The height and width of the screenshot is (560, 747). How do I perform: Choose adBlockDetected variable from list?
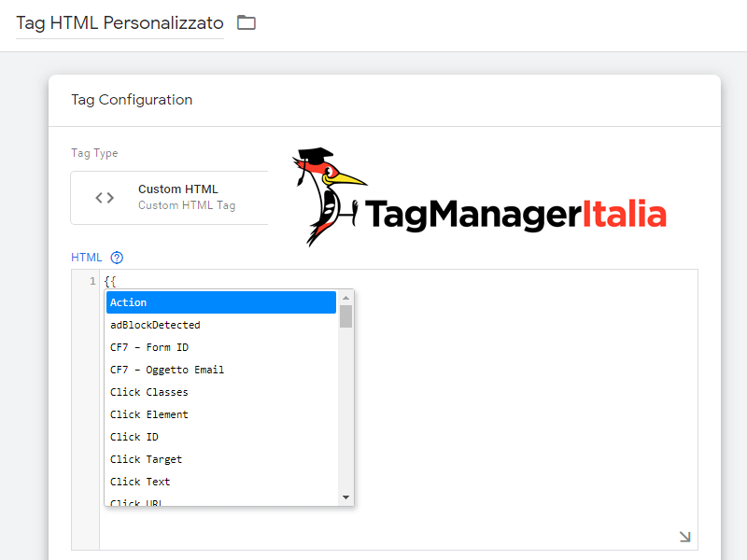[x=221, y=325]
